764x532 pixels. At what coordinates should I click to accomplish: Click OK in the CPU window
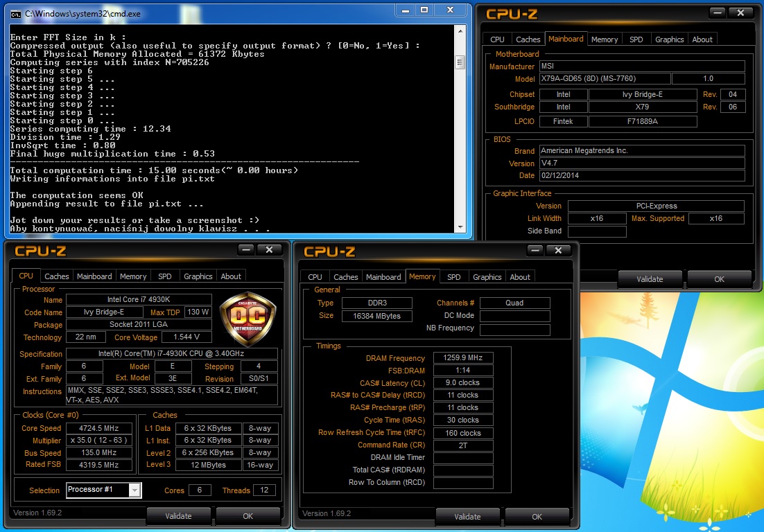tap(248, 516)
